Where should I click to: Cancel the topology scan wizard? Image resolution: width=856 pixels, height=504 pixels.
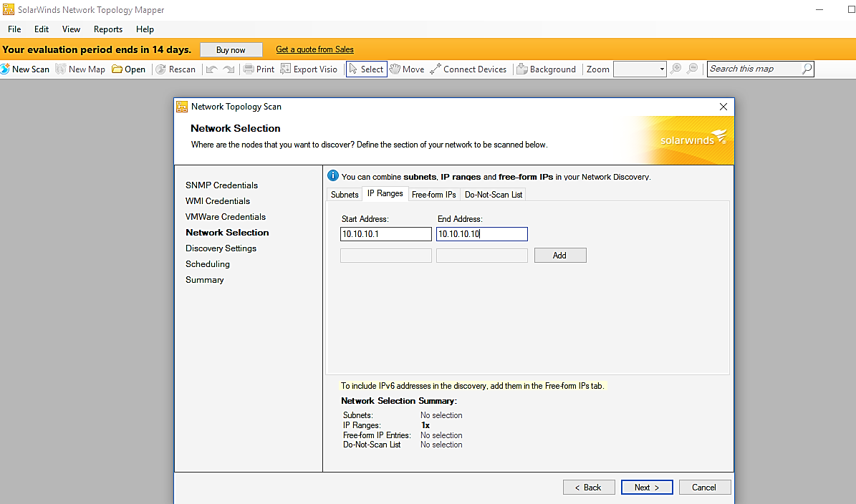[705, 487]
